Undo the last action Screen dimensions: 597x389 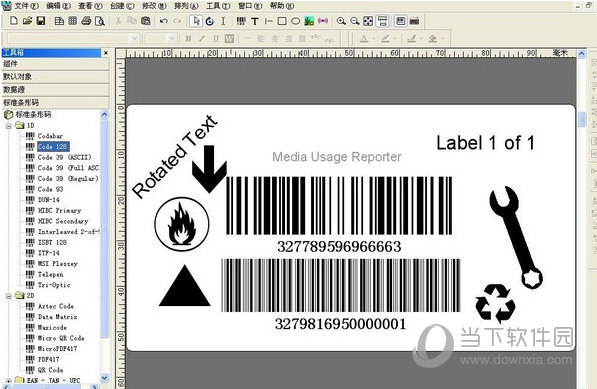(164, 21)
